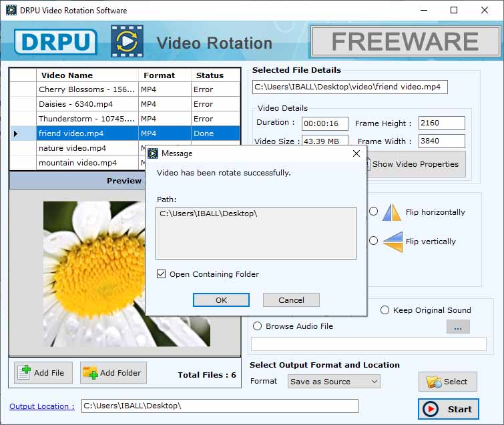Image resolution: width=504 pixels, height=425 pixels.
Task: Minimize the DRPU Video Rotation window
Action: pos(424,10)
